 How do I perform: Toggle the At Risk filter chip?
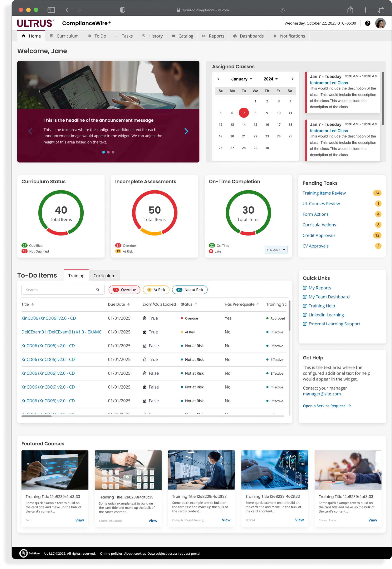(x=156, y=290)
